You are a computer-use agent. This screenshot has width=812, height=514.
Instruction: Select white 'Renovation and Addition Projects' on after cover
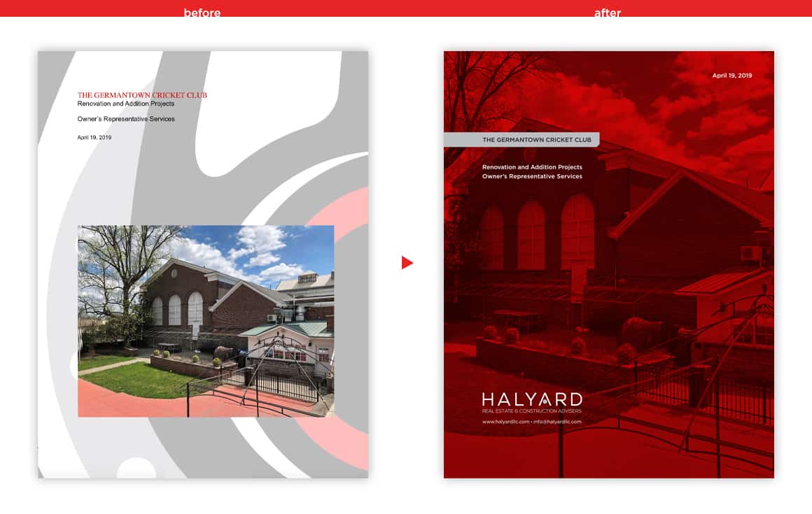[532, 167]
